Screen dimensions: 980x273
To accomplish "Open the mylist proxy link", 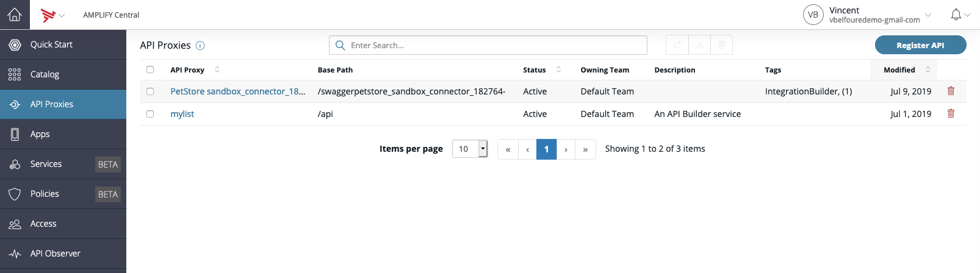I will 182,114.
